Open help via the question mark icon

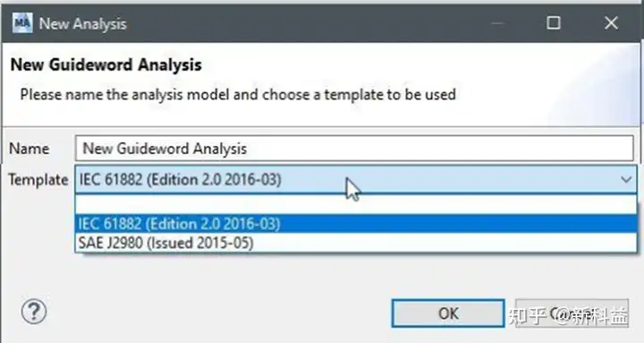[34, 312]
